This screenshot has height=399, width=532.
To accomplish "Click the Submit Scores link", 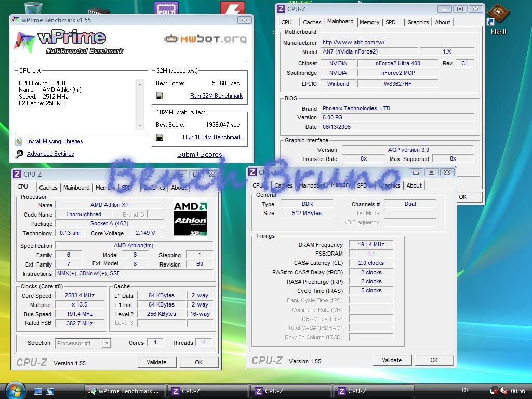I will 199,154.
